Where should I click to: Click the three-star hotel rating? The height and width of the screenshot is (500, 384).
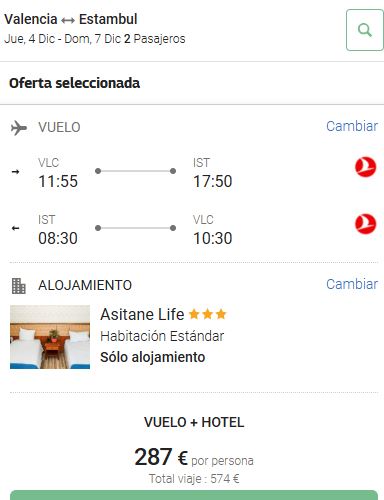pos(207,314)
